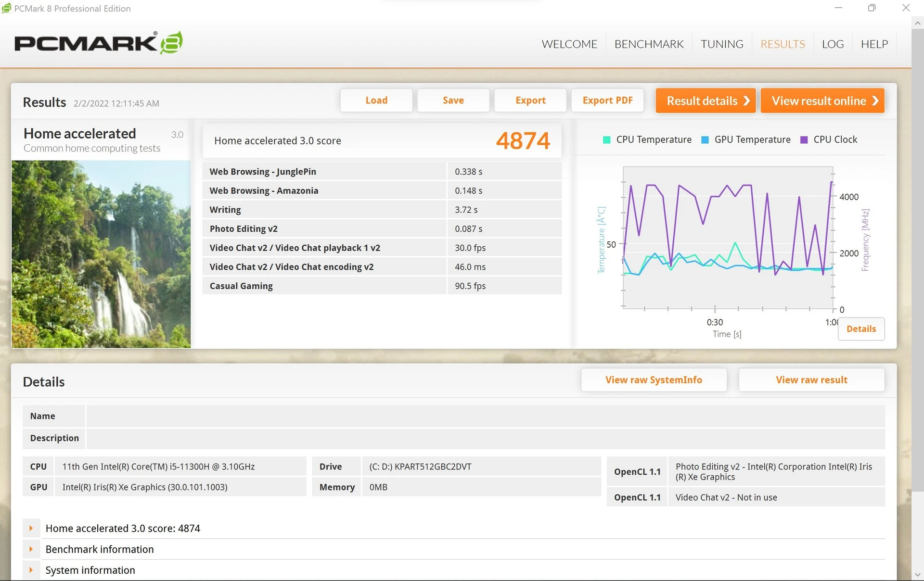Click the 90.5 fps value
The height and width of the screenshot is (581, 924).
(470, 286)
